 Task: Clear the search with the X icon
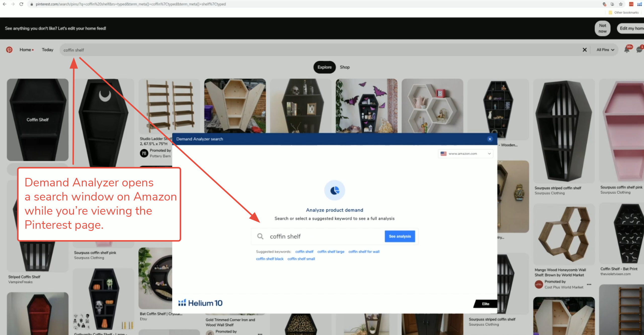(585, 50)
